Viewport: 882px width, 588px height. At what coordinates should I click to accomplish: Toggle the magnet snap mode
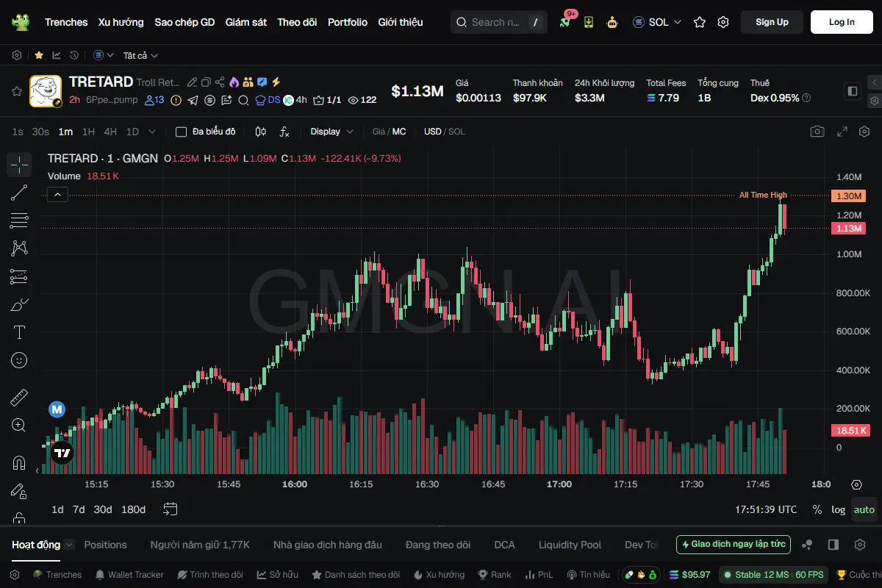(19, 463)
